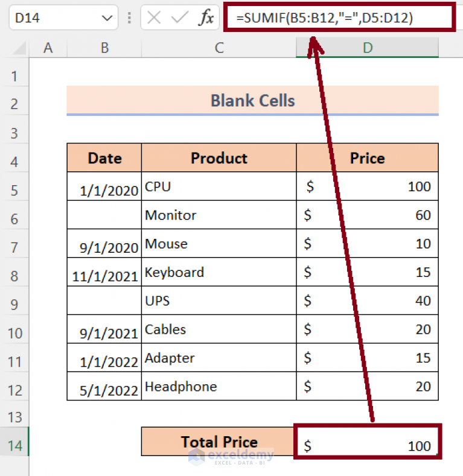Click the formula bar resize dots handle

pos(129,18)
